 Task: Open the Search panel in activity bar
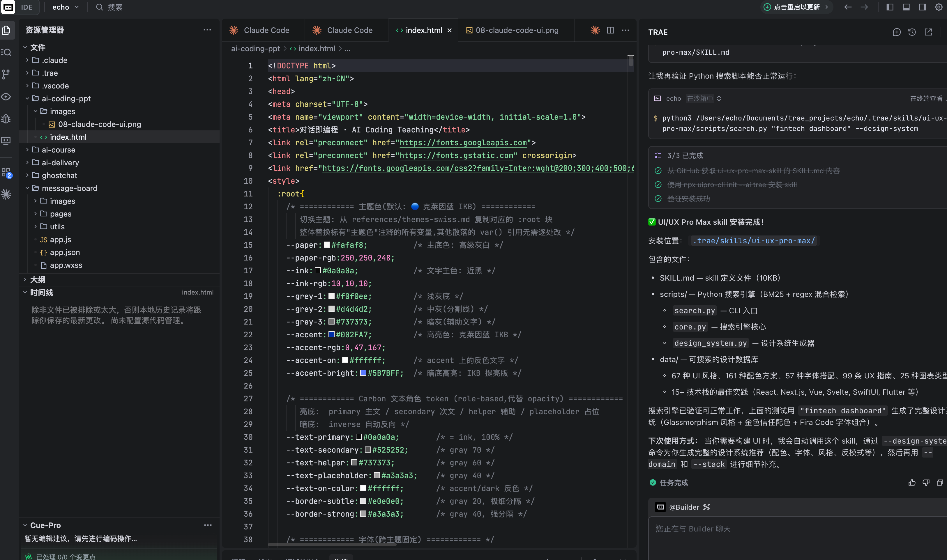click(6, 52)
